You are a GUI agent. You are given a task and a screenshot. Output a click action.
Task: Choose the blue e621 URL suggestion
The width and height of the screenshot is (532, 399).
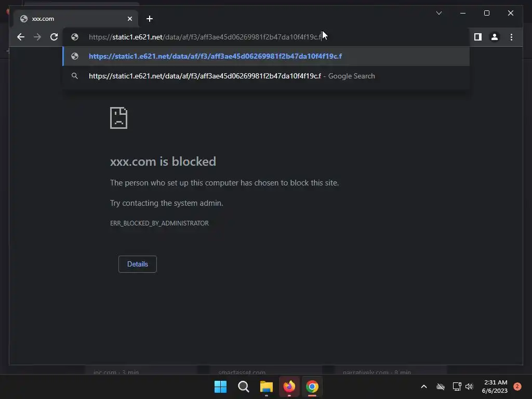coord(267,56)
